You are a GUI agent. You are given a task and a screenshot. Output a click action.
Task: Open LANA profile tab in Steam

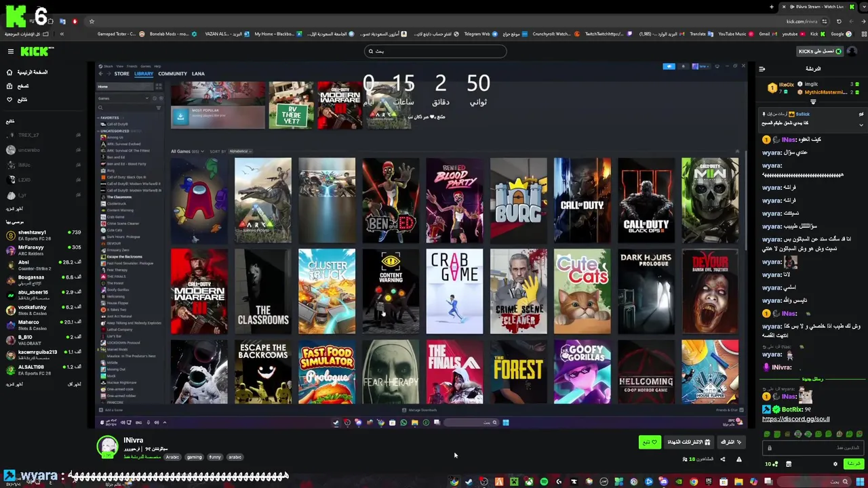(x=198, y=74)
